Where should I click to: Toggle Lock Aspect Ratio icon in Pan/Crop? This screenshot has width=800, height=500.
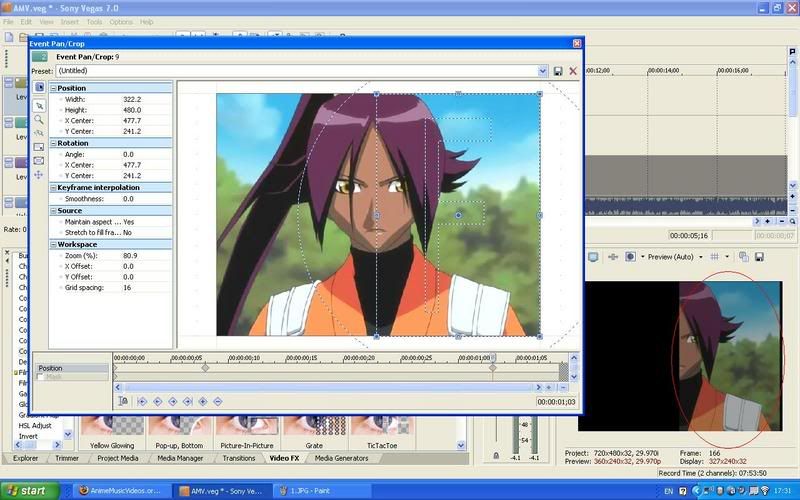(x=39, y=147)
